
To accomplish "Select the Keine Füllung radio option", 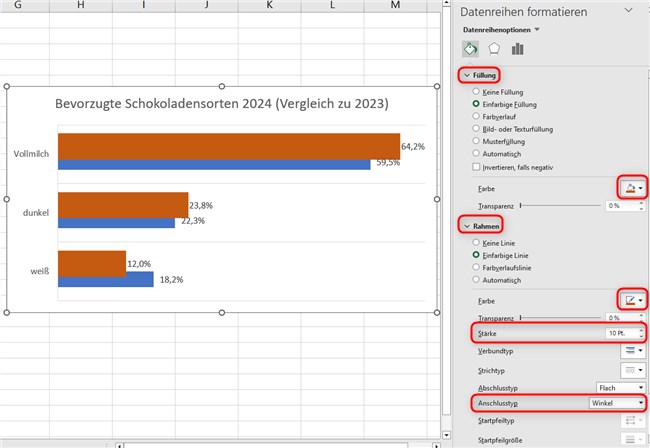I will pyautogui.click(x=477, y=90).
